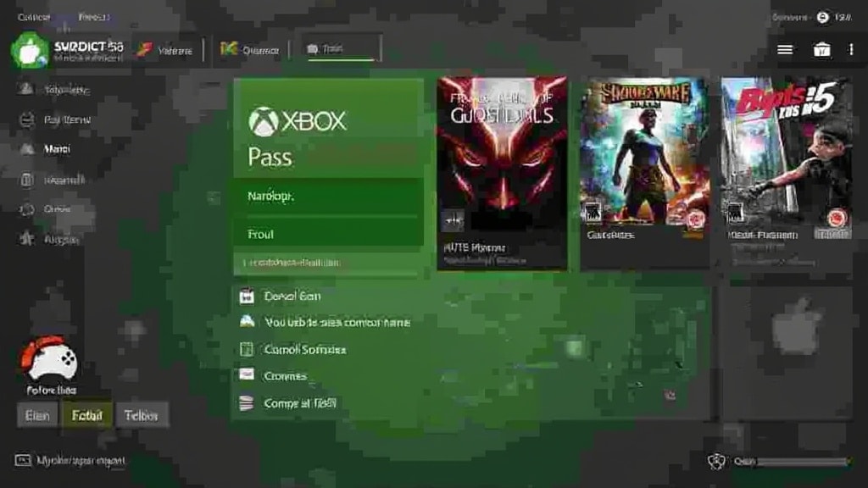Image resolution: width=868 pixels, height=488 pixels.
Task: Click the fourth sidebar rectangular icon
Action: pos(26,180)
